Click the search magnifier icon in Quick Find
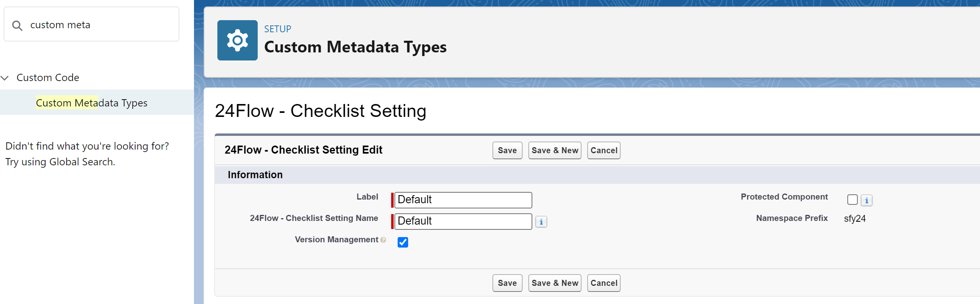The height and width of the screenshot is (304, 980). point(17,25)
